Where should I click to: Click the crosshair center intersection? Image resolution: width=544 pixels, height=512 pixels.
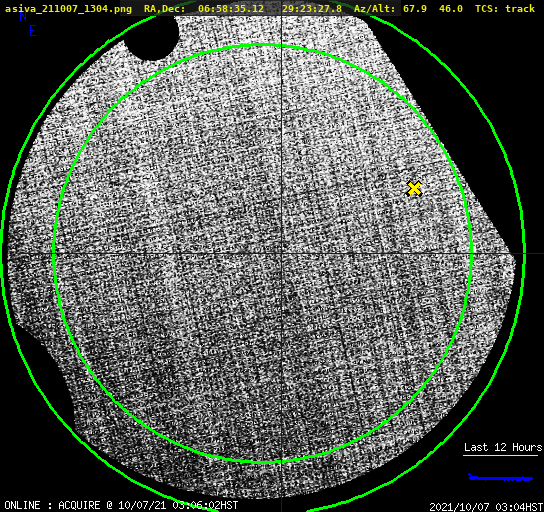coord(281,254)
